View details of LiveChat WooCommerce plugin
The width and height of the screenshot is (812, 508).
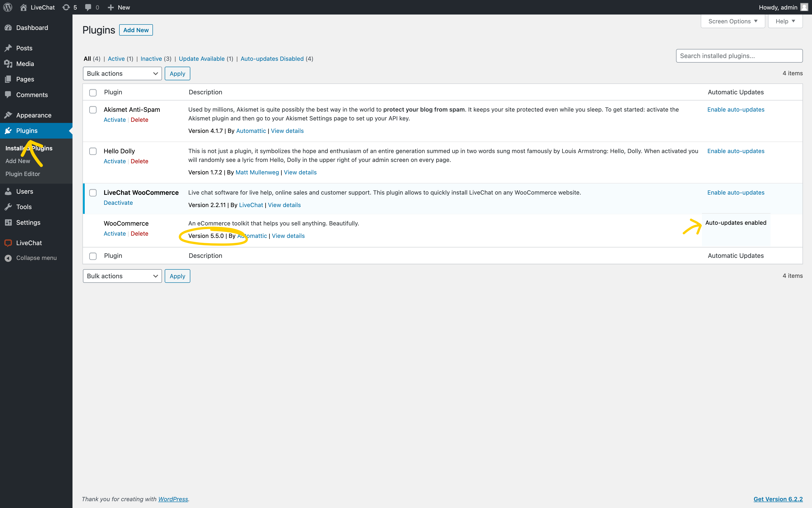tap(284, 205)
